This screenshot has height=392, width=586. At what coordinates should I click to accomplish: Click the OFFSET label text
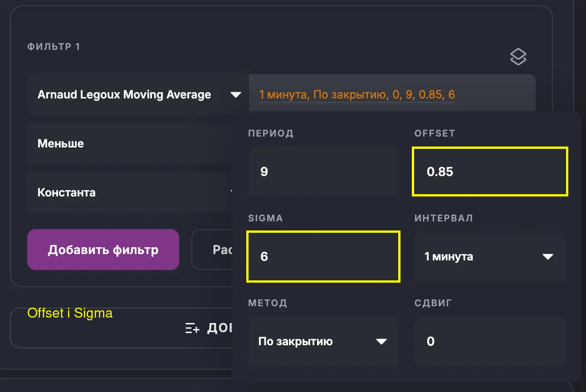tap(435, 133)
